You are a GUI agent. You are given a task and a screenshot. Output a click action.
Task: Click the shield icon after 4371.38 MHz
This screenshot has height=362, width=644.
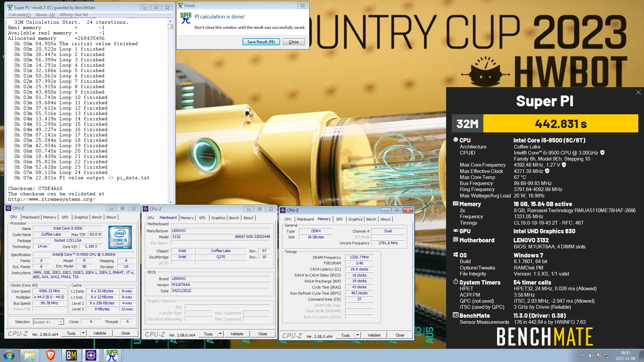pyautogui.click(x=547, y=171)
